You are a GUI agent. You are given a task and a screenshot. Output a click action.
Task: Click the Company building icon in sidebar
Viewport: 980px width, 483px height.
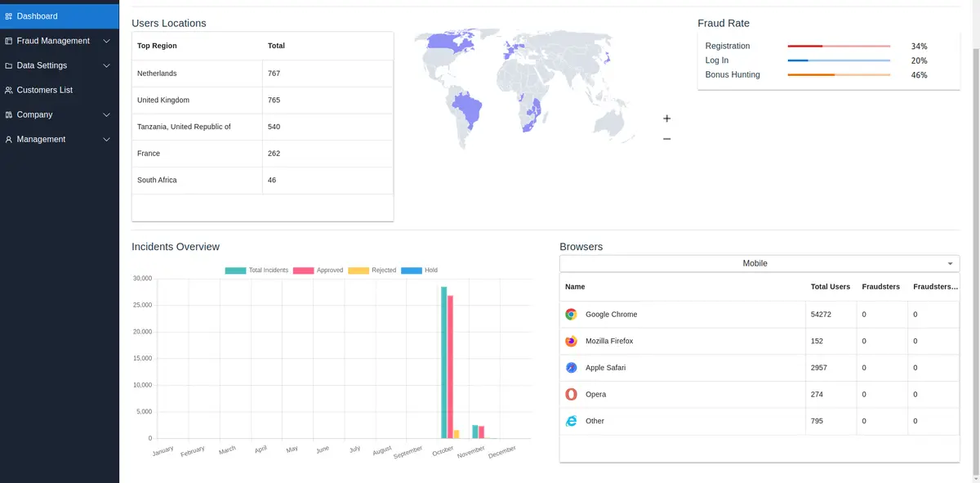tap(8, 114)
